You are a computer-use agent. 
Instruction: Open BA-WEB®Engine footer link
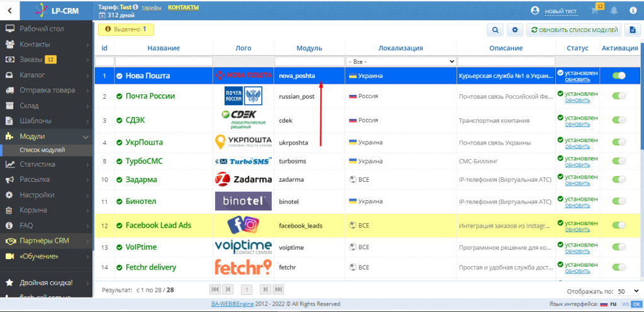pyautogui.click(x=233, y=304)
